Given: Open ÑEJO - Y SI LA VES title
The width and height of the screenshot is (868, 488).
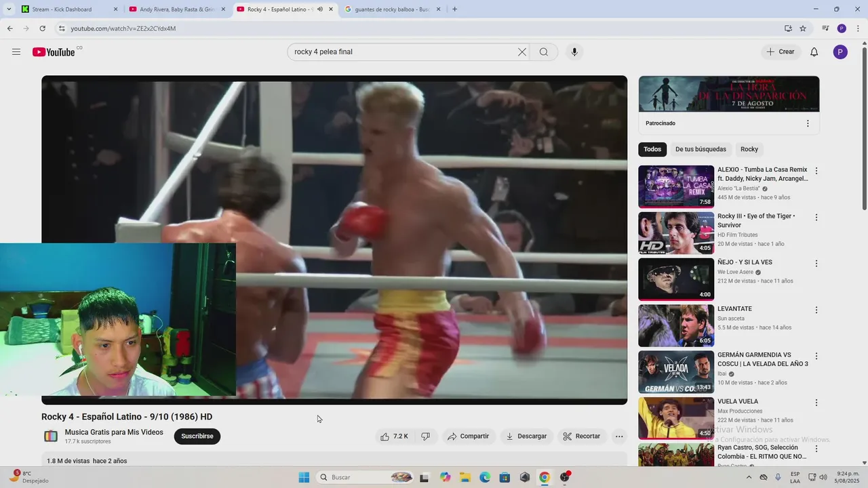Looking at the screenshot, I should point(745,262).
